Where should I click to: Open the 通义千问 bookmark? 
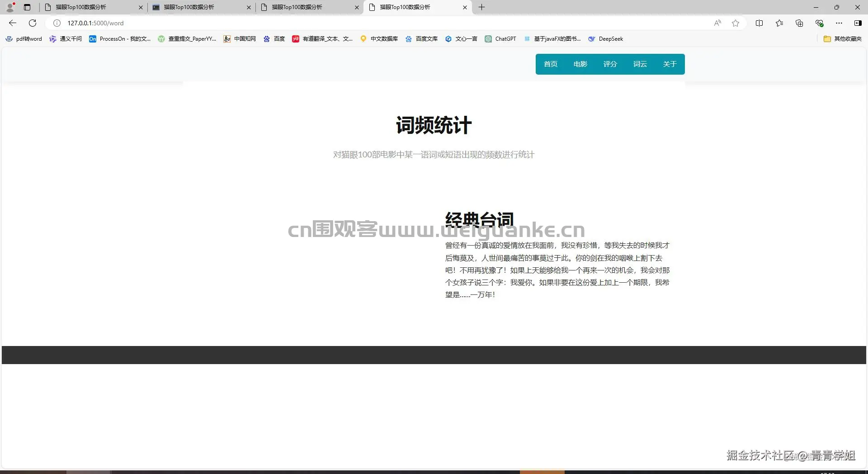(x=66, y=39)
